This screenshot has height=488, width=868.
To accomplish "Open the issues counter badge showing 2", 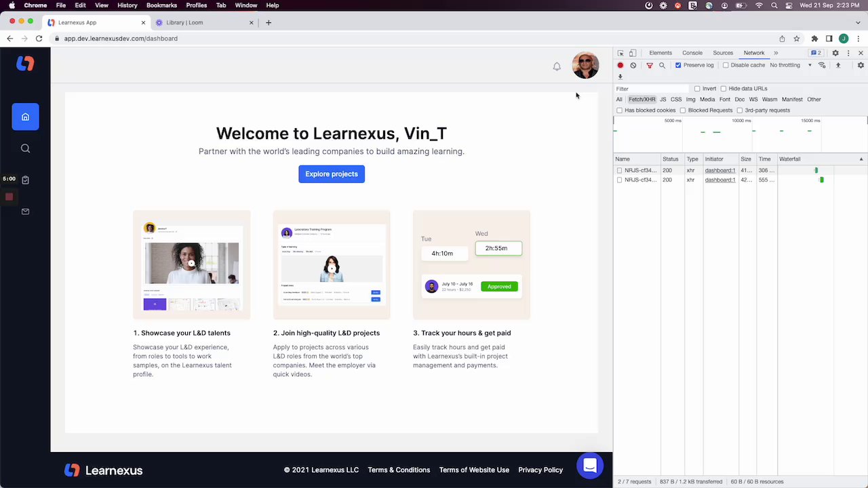I will (816, 53).
